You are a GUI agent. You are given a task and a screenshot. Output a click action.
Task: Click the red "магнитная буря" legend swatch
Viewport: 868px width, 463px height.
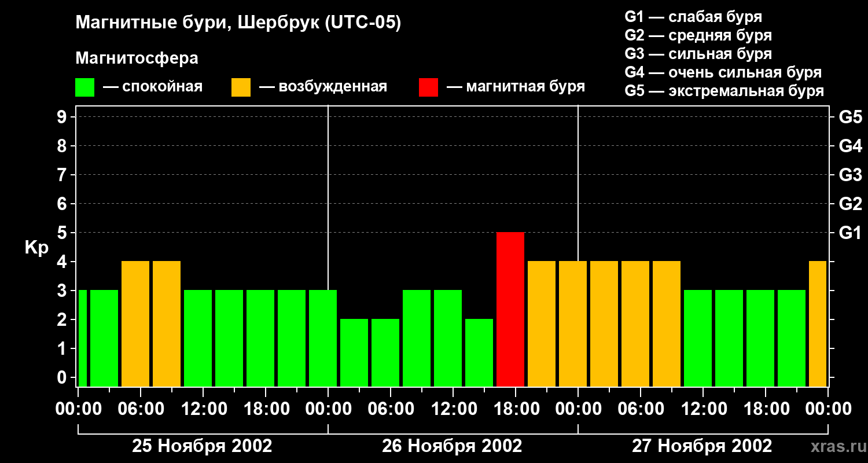click(428, 87)
